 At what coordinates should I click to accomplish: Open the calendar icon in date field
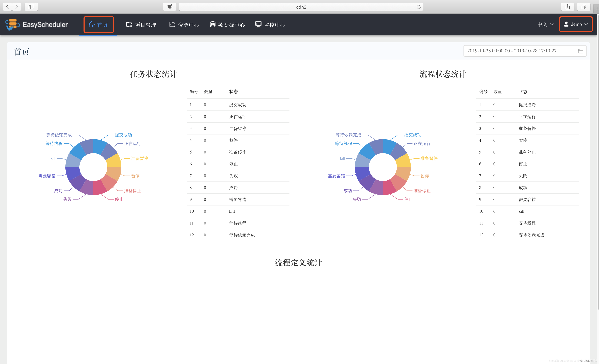pos(581,51)
